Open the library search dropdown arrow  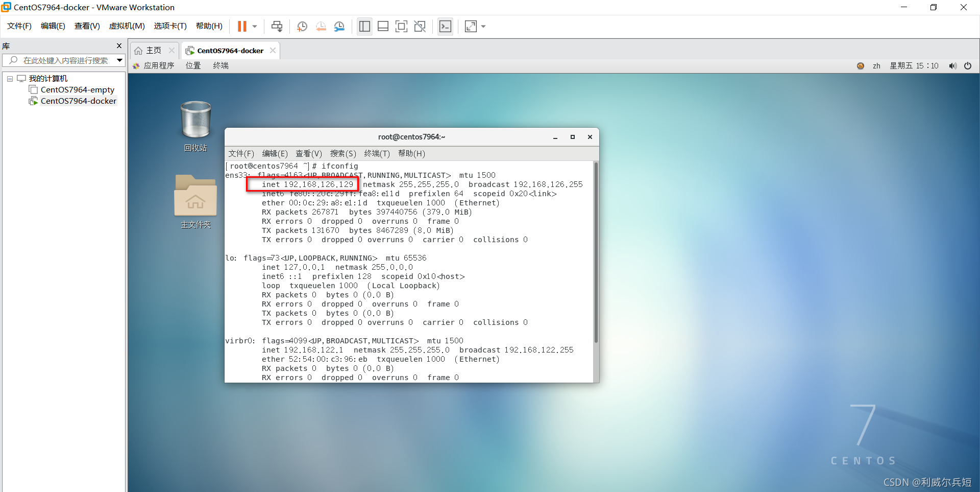(120, 60)
